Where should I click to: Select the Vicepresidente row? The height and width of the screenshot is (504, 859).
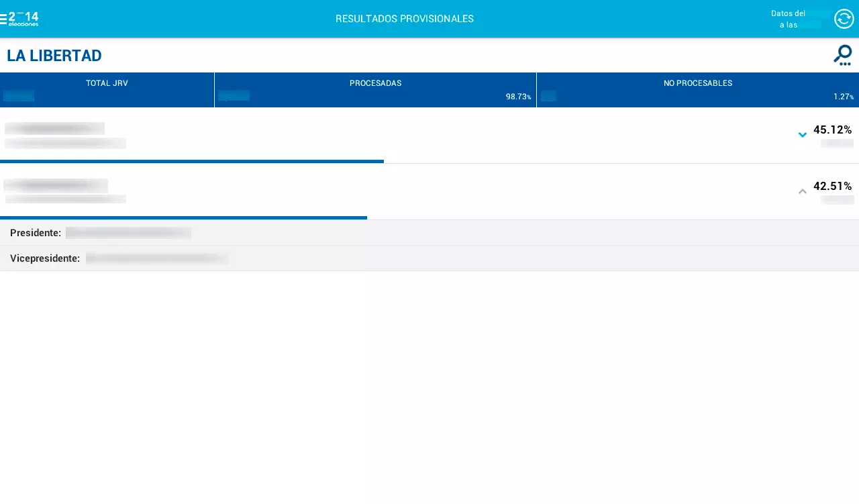click(429, 258)
